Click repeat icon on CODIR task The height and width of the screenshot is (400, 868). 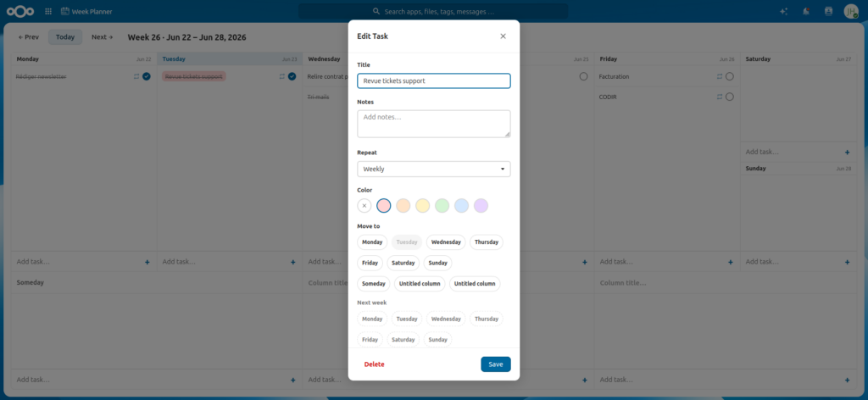coord(720,97)
